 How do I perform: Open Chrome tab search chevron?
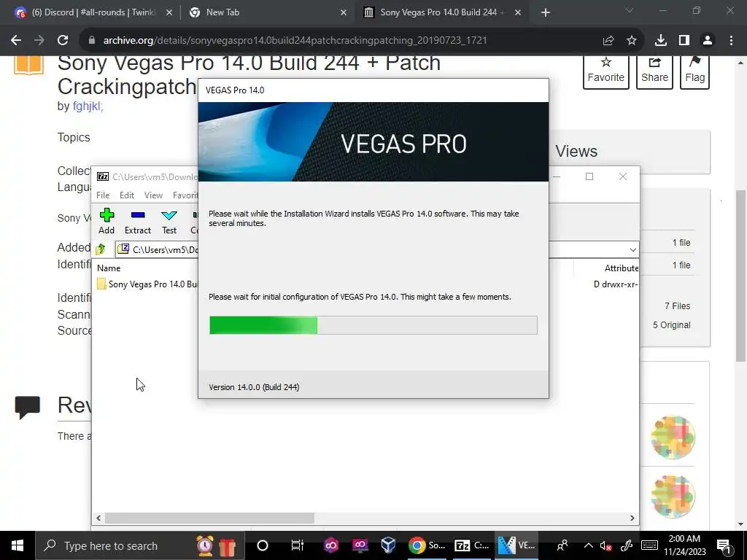pos(630,10)
